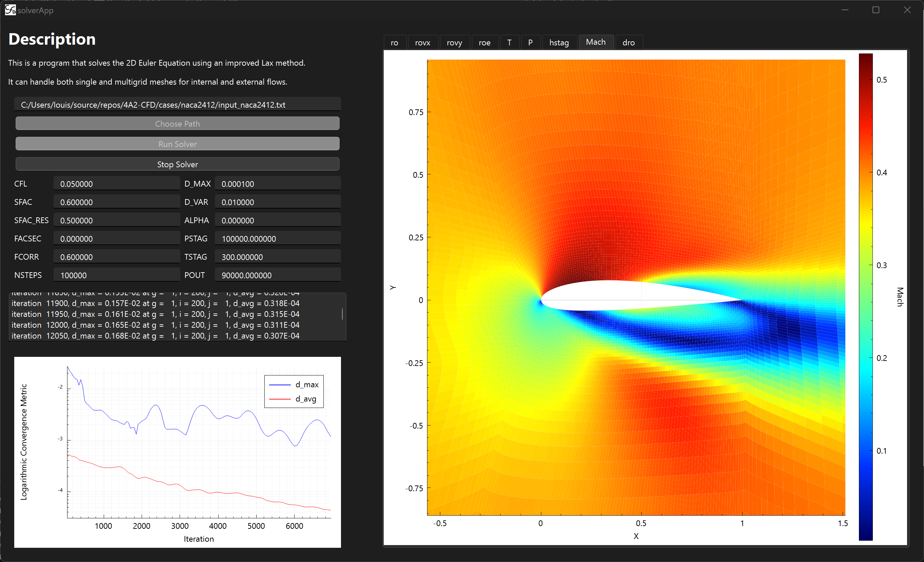Edit the CFL value field
Viewport: 924px width, 562px height.
pos(116,183)
